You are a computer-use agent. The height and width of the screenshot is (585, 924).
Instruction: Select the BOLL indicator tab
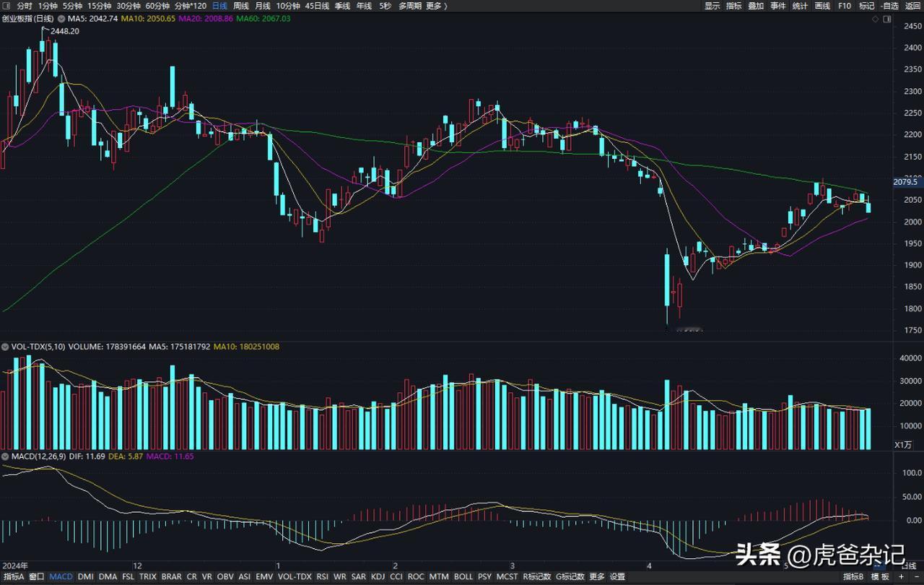(x=463, y=577)
